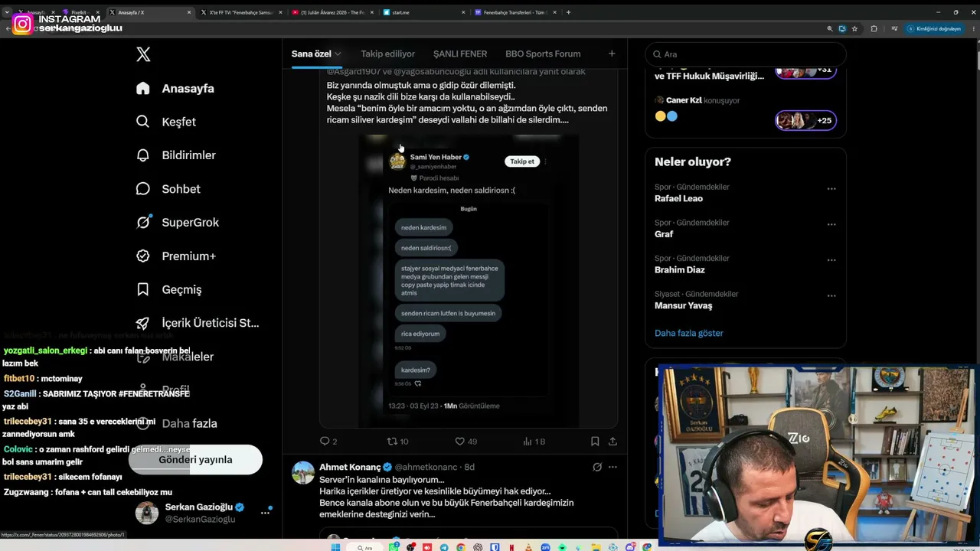This screenshot has height=551, width=980.
Task: Open Telegram from the taskbar
Action: click(x=446, y=547)
